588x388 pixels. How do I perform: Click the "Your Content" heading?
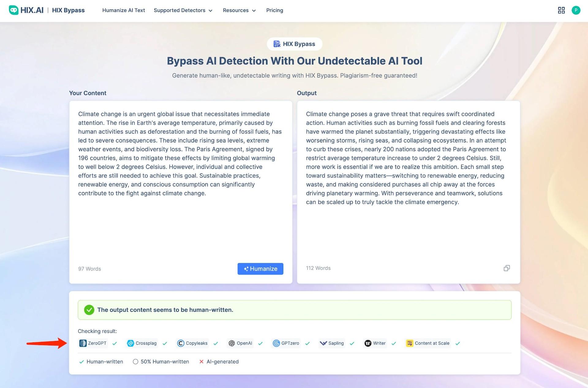point(88,93)
